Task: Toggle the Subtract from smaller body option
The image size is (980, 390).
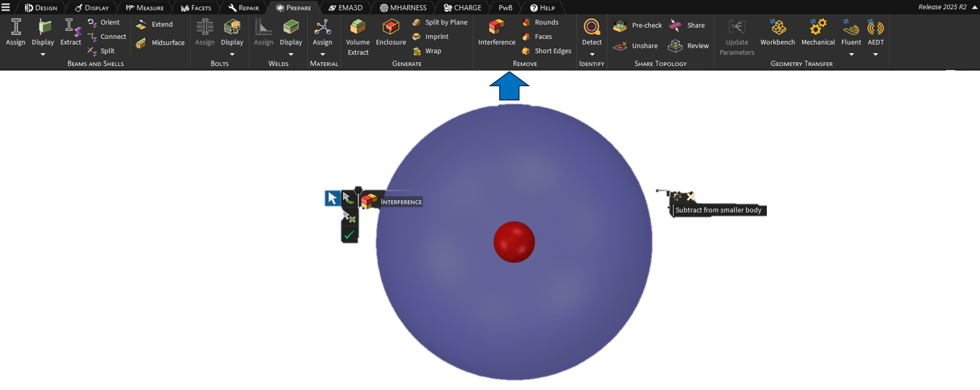Action: pos(677,196)
